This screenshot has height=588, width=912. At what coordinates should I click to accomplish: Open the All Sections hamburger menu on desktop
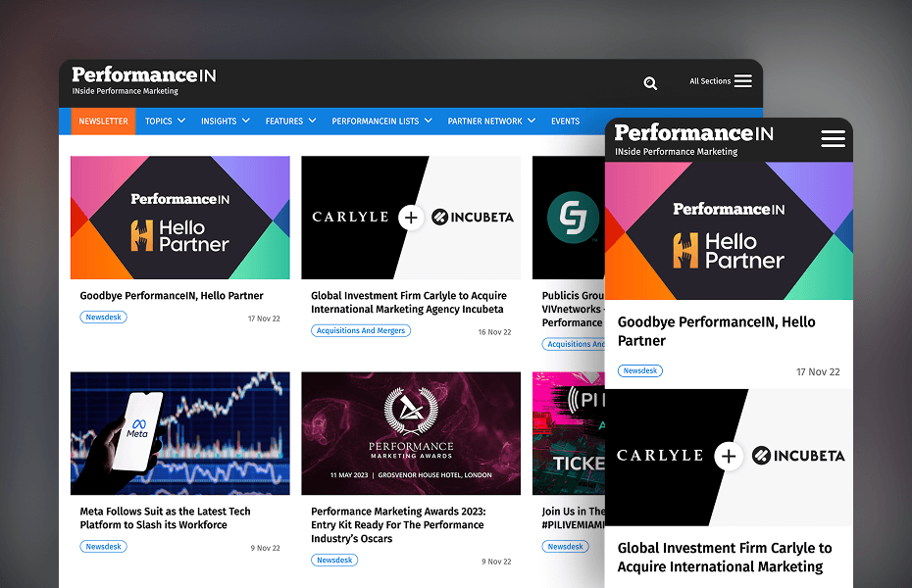click(x=742, y=80)
